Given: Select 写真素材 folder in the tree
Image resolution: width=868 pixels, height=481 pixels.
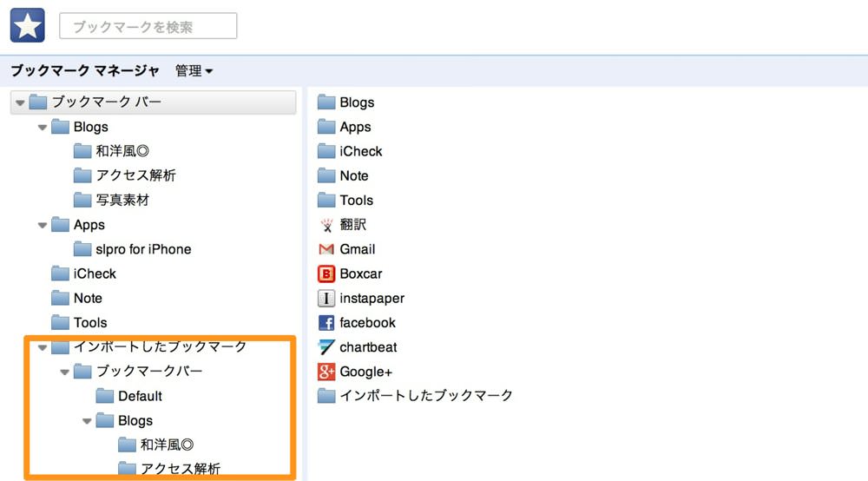Looking at the screenshot, I should (122, 200).
